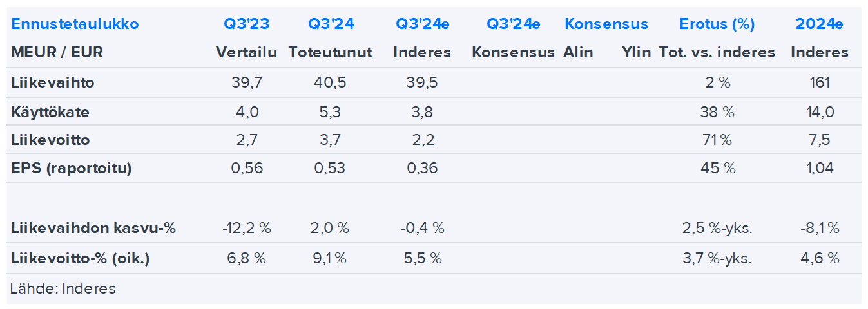Select the Liikevoitto row label
The image size is (868, 309).
click(x=50, y=140)
